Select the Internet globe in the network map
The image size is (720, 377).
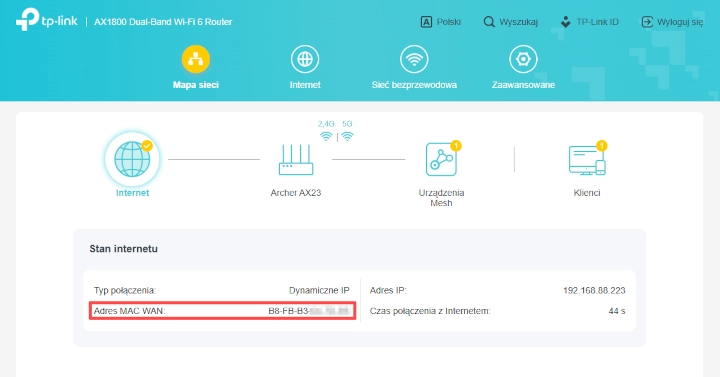click(x=132, y=159)
